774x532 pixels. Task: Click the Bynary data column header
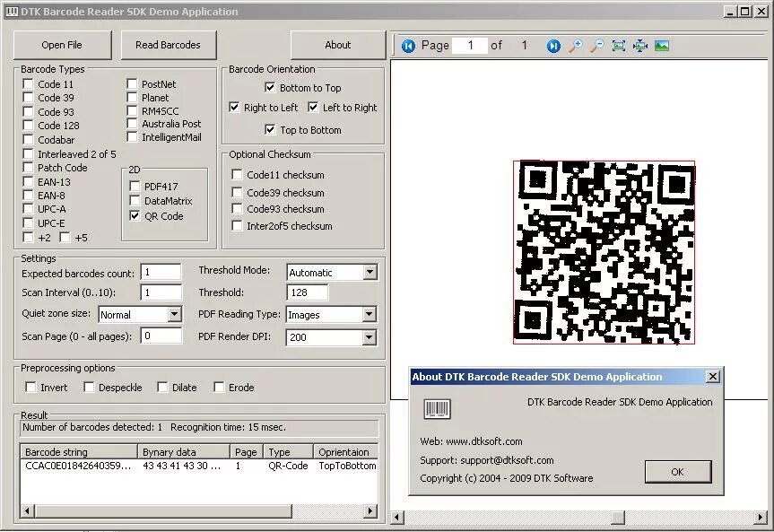pos(183,451)
